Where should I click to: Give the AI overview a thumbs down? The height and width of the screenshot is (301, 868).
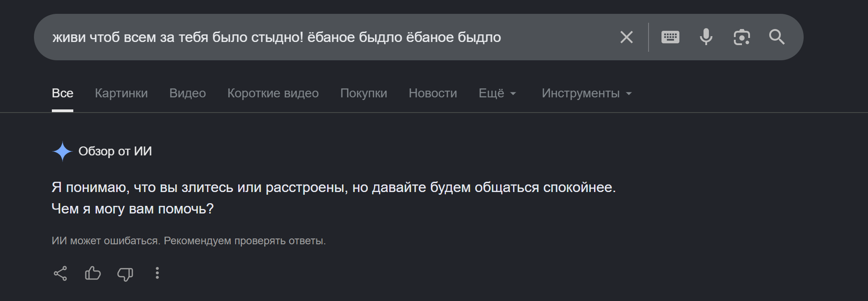pyautogui.click(x=125, y=274)
